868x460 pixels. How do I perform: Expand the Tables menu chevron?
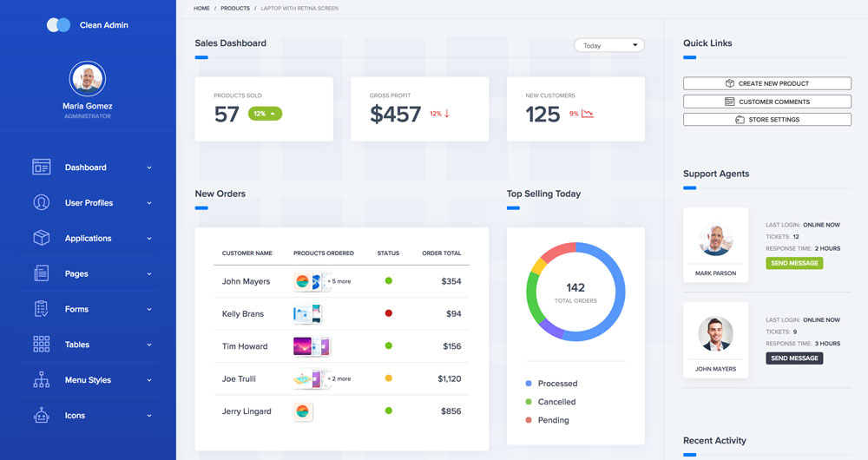click(149, 345)
